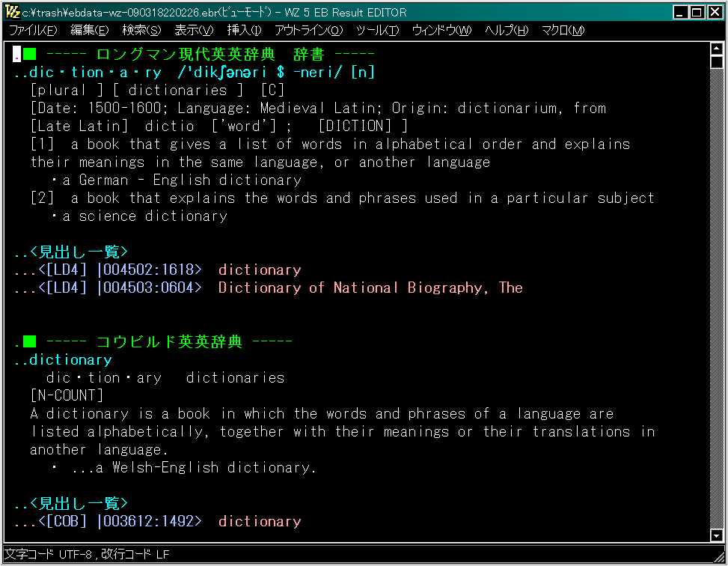This screenshot has height=566, width=728.
Task: Click the '[N-COUNT]' grammar label
Action: [67, 396]
